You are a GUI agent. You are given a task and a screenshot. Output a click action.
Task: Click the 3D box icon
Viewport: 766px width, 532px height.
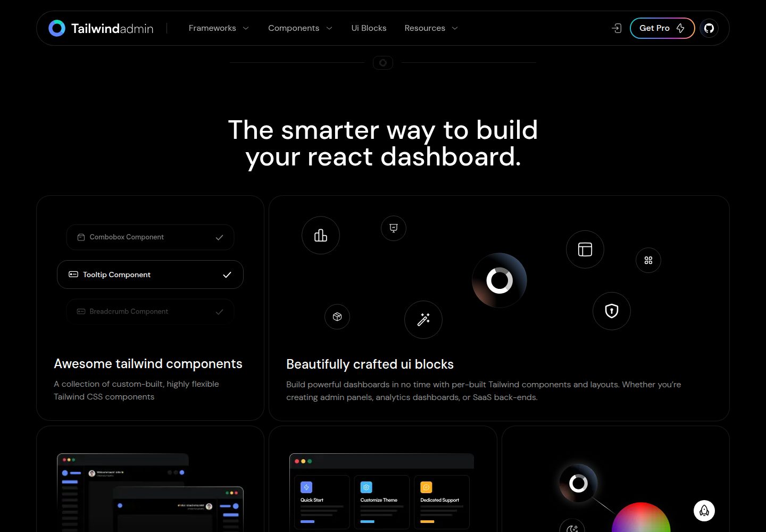[x=337, y=317]
